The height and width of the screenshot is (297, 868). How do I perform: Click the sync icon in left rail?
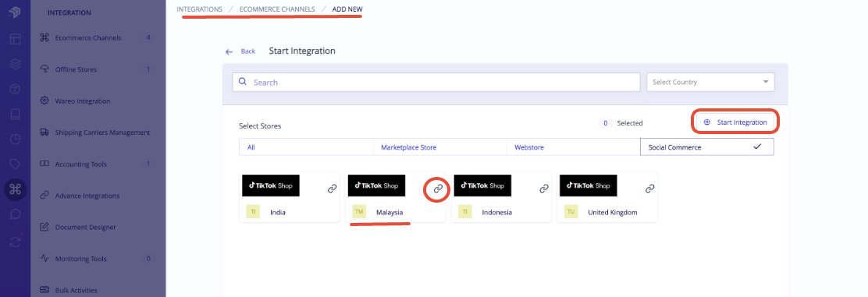(15, 241)
